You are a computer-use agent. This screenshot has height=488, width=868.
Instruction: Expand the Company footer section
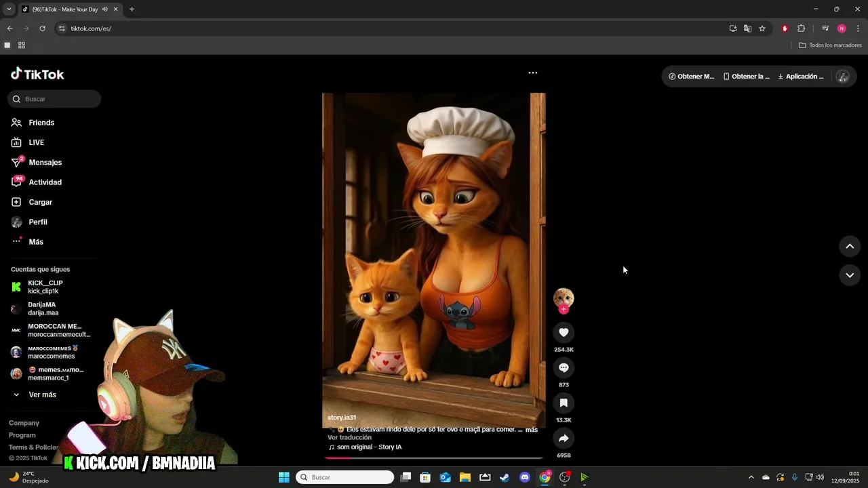[x=24, y=423]
